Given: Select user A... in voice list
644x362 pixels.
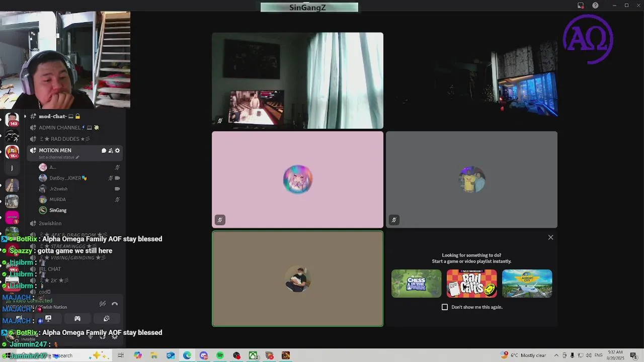Looking at the screenshot, I should coord(52,167).
